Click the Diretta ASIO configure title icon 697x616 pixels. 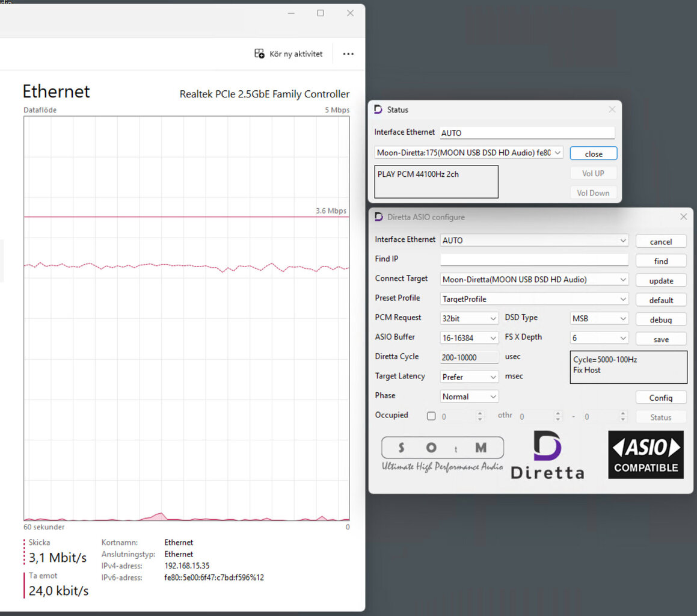[379, 217]
